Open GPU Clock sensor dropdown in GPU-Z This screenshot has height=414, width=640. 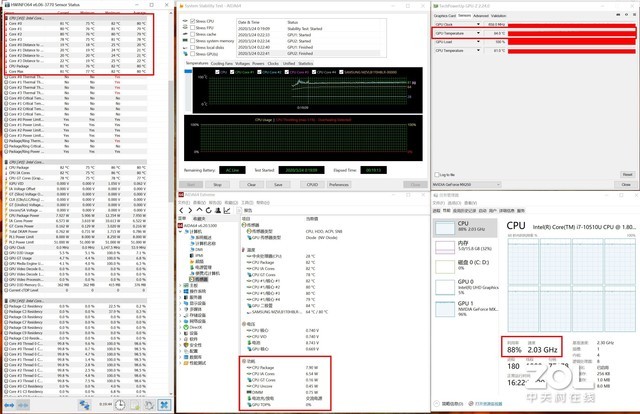pyautogui.click(x=478, y=24)
